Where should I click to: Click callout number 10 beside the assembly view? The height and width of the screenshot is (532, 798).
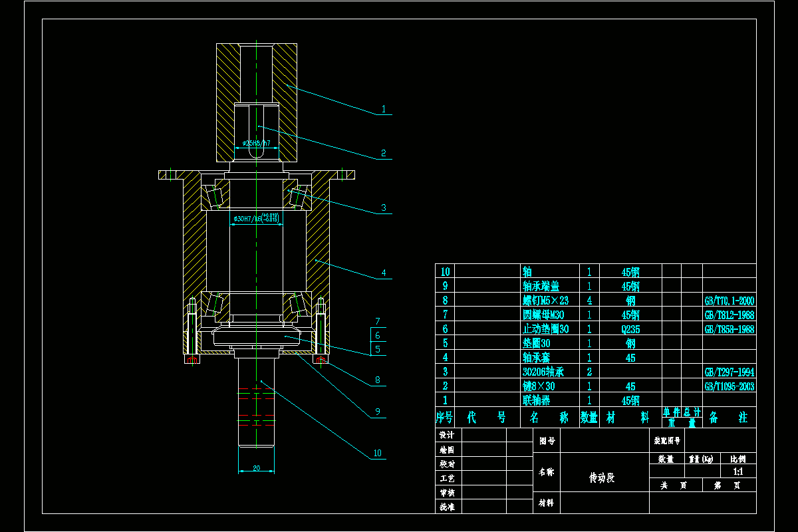click(x=377, y=454)
